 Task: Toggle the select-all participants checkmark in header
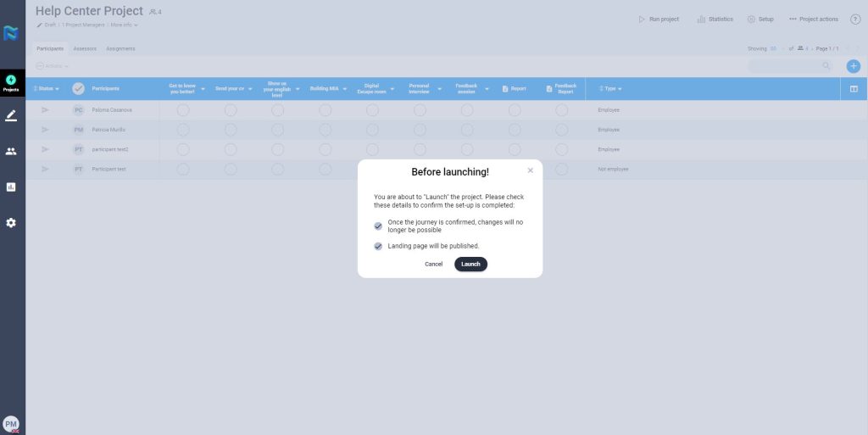tap(78, 88)
